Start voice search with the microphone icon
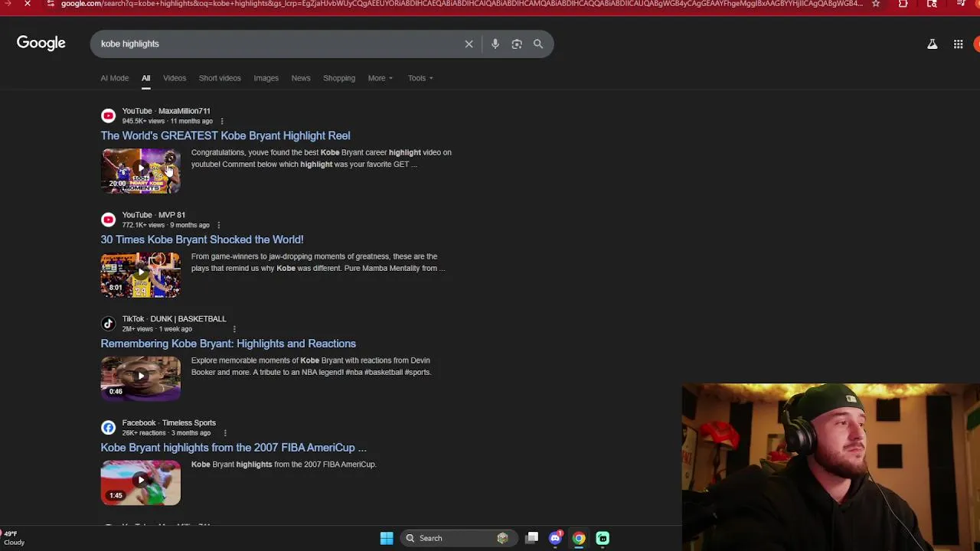The width and height of the screenshot is (980, 551). click(x=495, y=44)
